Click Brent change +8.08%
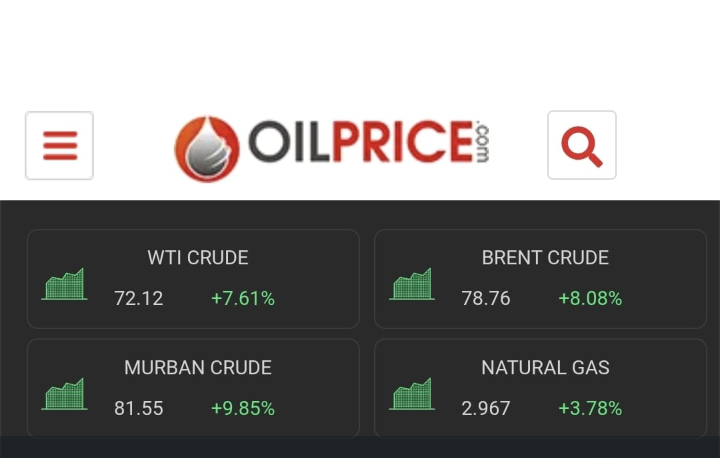Screen dimensions: 720x458 [590, 299]
